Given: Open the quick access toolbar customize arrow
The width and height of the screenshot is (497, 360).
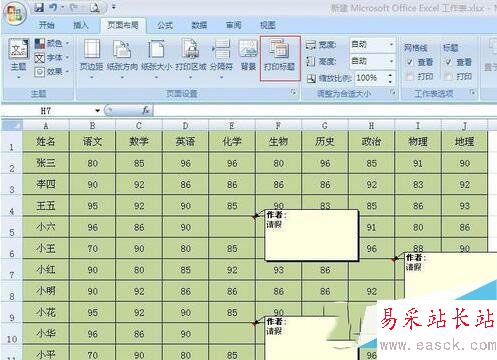Looking at the screenshot, I should point(114,7).
